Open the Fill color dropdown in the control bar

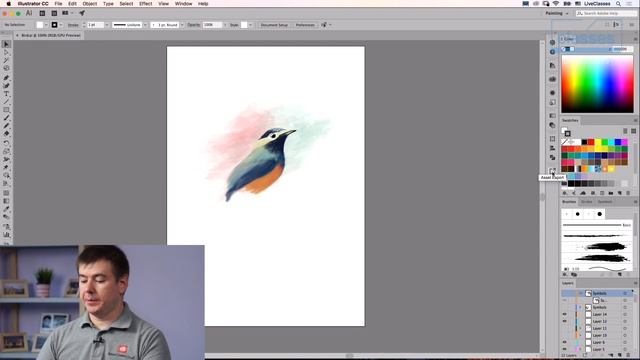click(46, 25)
